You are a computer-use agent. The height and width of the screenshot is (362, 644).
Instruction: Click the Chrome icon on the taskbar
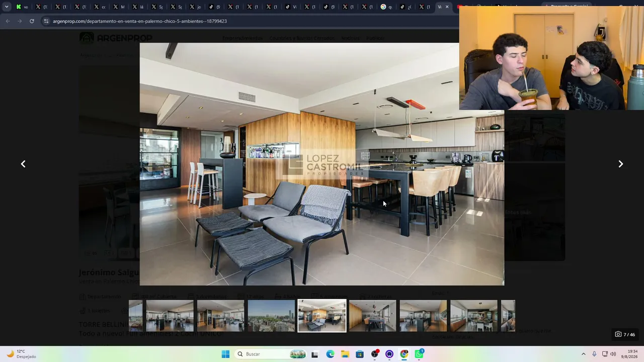(x=404, y=354)
